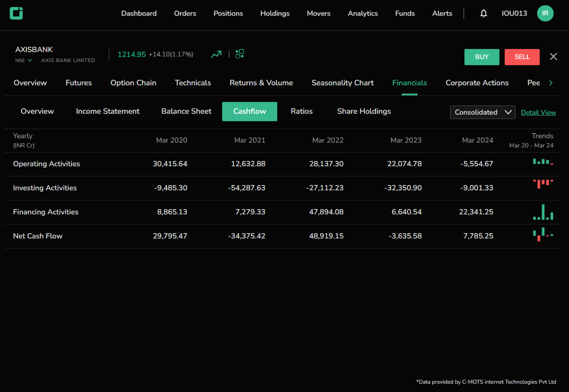Select the Ratios sub-tab

301,111
